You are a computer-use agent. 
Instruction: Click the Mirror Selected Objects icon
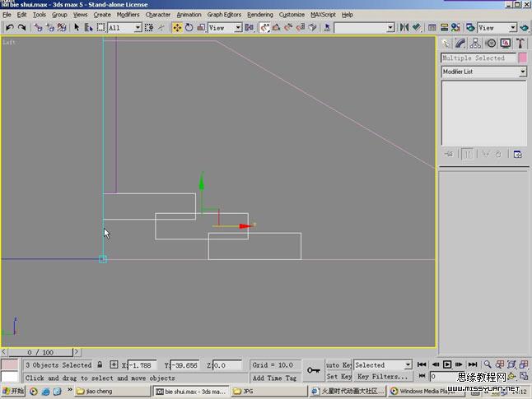coord(404,27)
